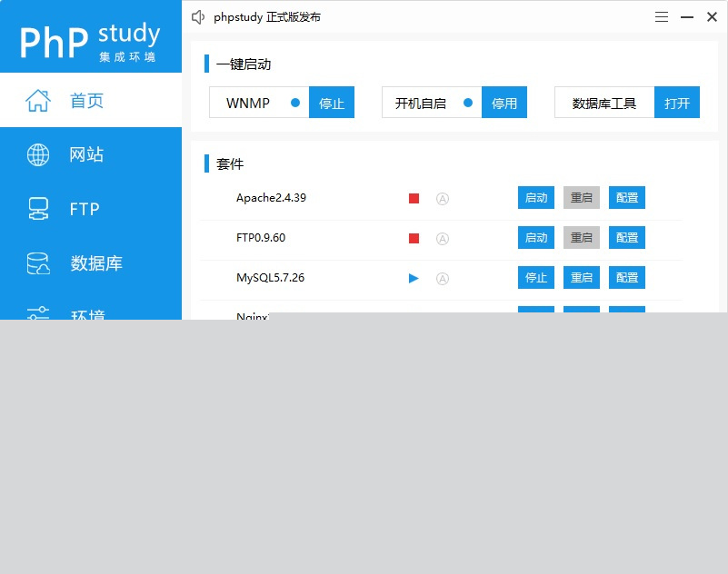
Task: Click the speaker announcement icon
Action: 198,17
